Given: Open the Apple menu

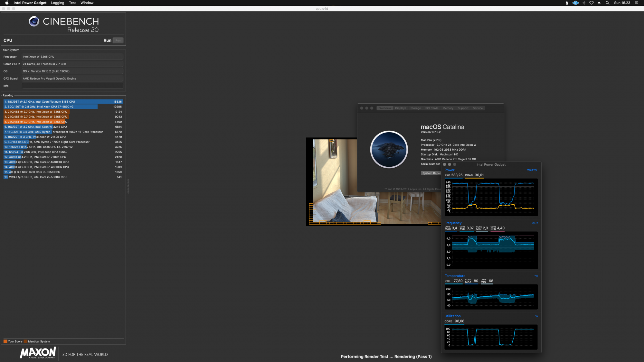Looking at the screenshot, I should [7, 3].
